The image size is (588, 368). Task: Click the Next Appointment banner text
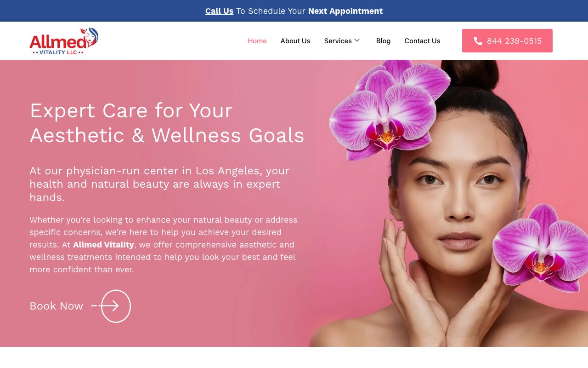345,11
